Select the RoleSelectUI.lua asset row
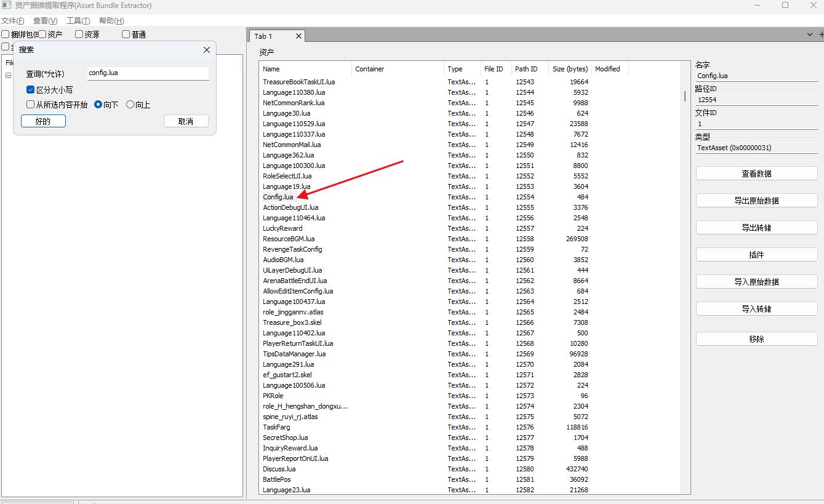Image resolution: width=824 pixels, height=504 pixels. 425,176
